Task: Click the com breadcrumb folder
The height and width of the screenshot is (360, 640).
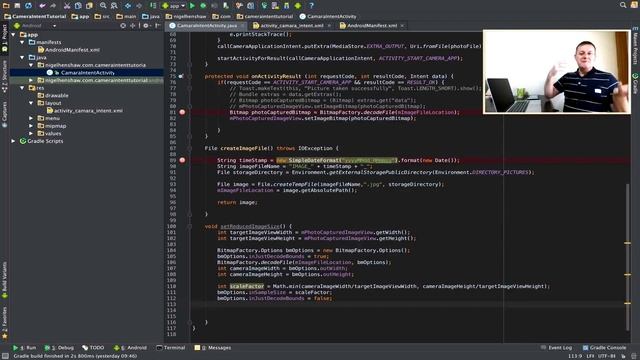Action: (x=222, y=17)
